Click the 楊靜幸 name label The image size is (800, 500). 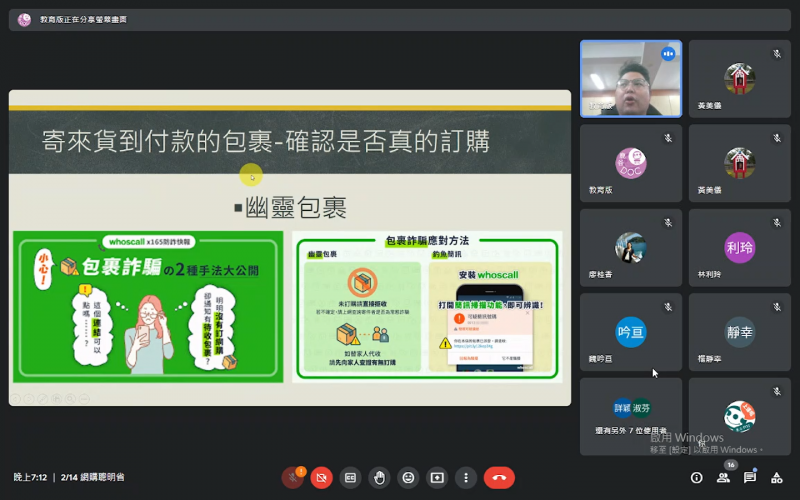(710, 359)
